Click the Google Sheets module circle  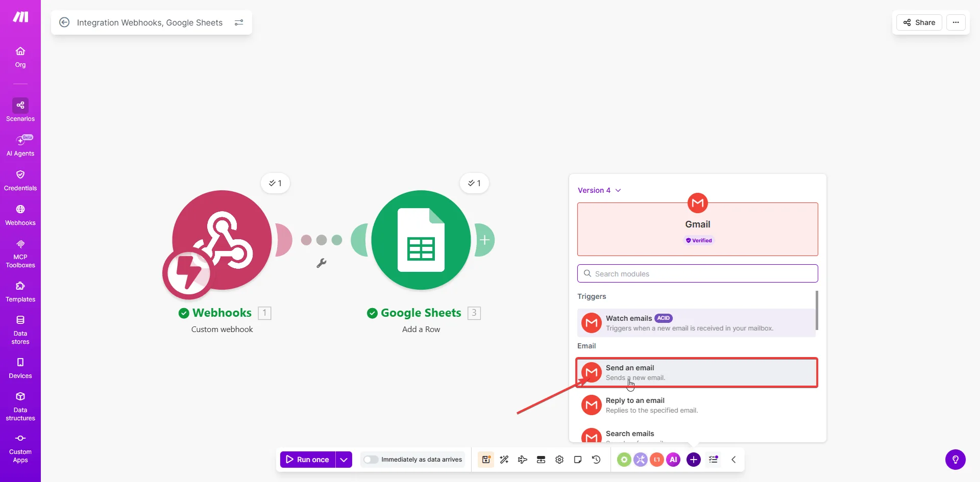click(x=421, y=240)
